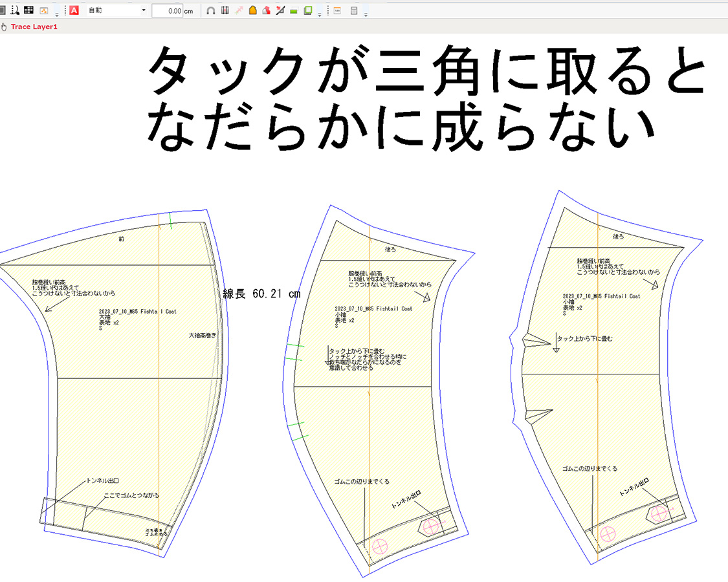Viewport: 728px width, 582px height.
Task: Select the red and gray pattern piece icon
Action: (266, 11)
